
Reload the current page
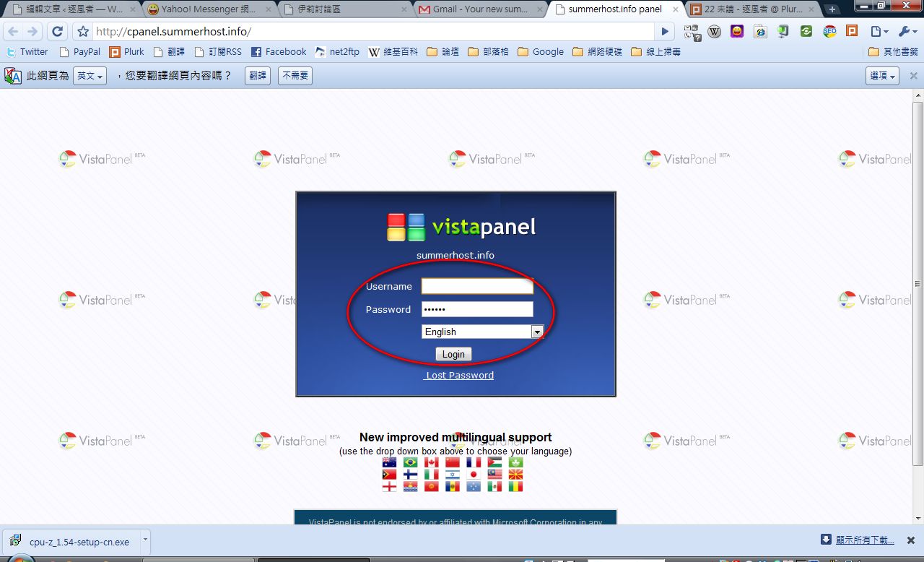coord(58,32)
